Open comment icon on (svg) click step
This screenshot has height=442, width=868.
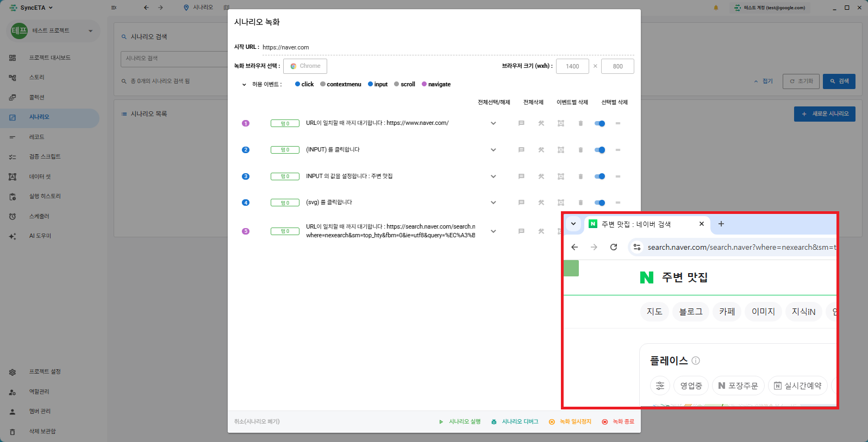pyautogui.click(x=521, y=203)
